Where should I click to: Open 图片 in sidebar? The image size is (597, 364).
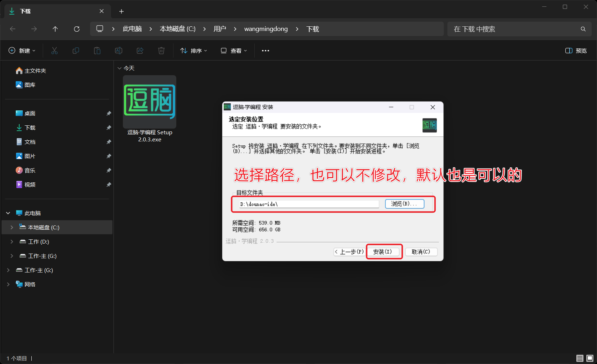pyautogui.click(x=26, y=156)
